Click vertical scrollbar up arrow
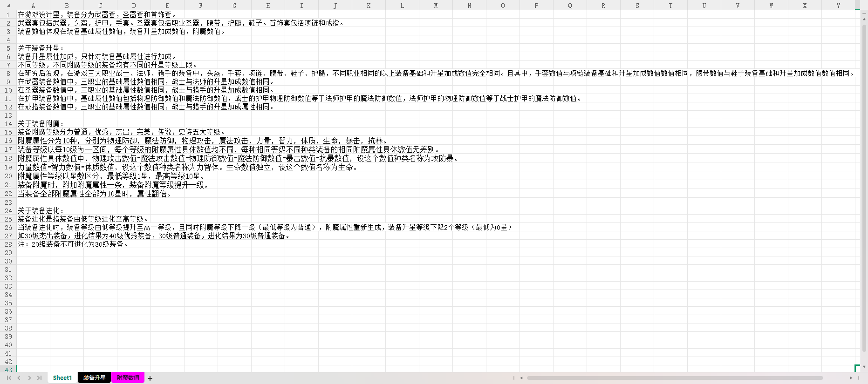Image resolution: width=868 pixels, height=384 pixels. pos(864,19)
